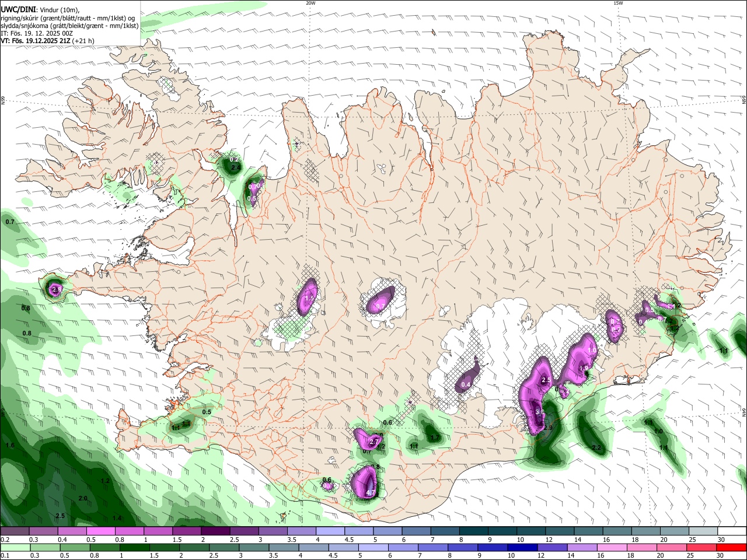Click the 2.7 snowfall value on the map
This screenshot has width=747, height=560.
click(375, 442)
